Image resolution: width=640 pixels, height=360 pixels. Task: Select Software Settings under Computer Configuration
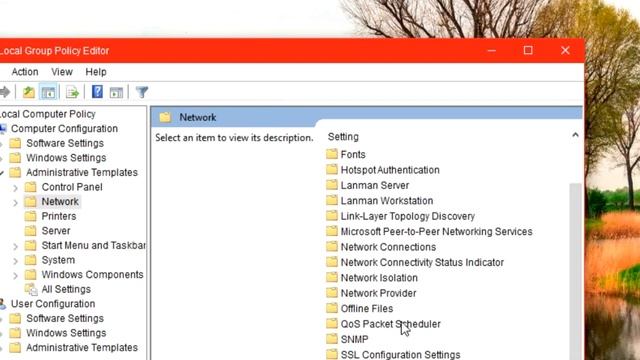[x=65, y=143]
